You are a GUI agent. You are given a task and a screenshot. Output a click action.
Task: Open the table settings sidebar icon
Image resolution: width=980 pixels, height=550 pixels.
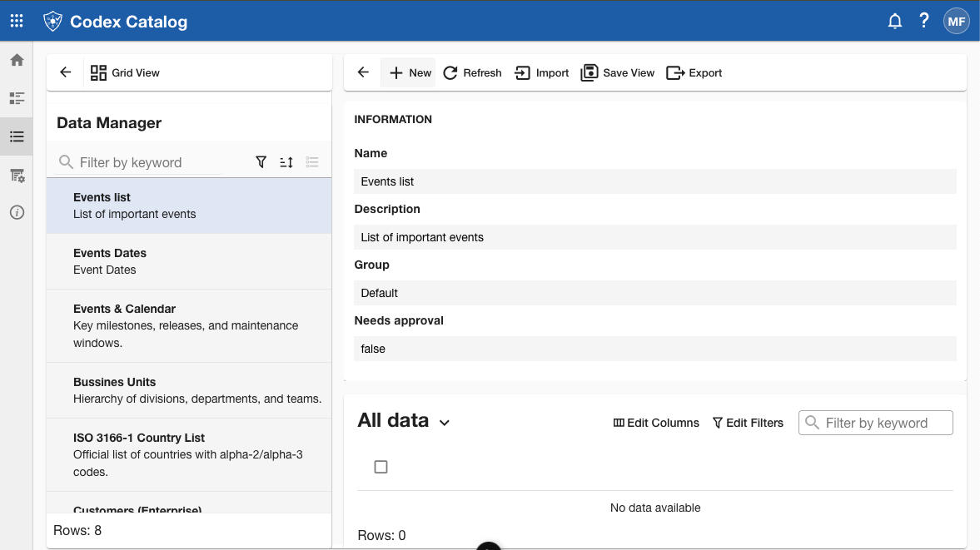click(x=17, y=176)
